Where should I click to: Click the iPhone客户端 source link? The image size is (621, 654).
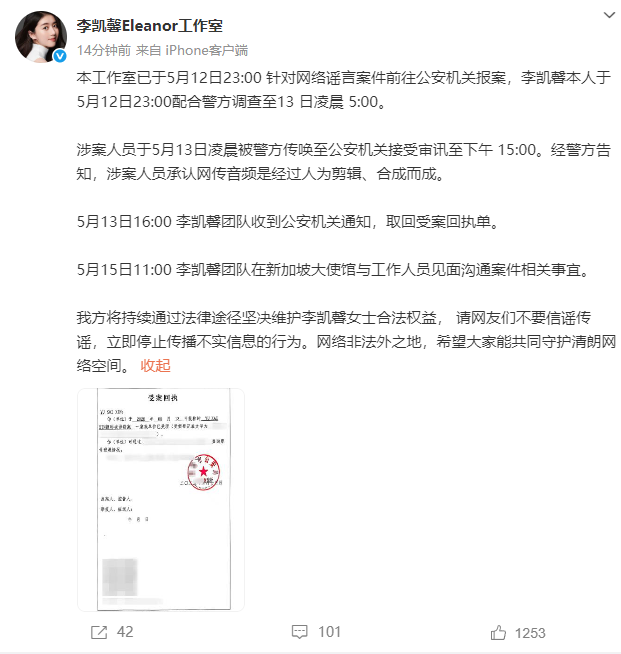point(206,50)
